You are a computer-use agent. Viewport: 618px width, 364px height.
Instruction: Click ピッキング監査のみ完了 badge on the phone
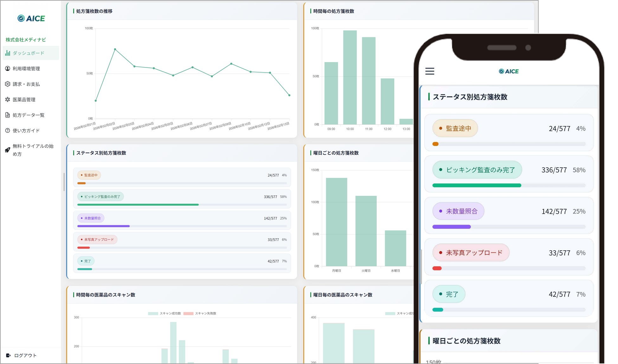click(x=477, y=170)
